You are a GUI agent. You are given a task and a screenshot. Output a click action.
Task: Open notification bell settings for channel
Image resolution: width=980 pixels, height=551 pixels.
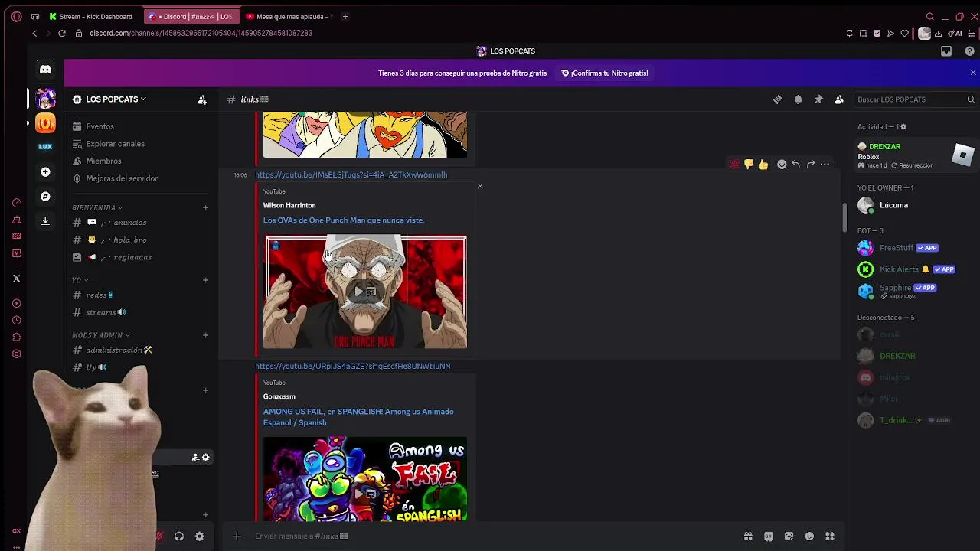pyautogui.click(x=798, y=99)
